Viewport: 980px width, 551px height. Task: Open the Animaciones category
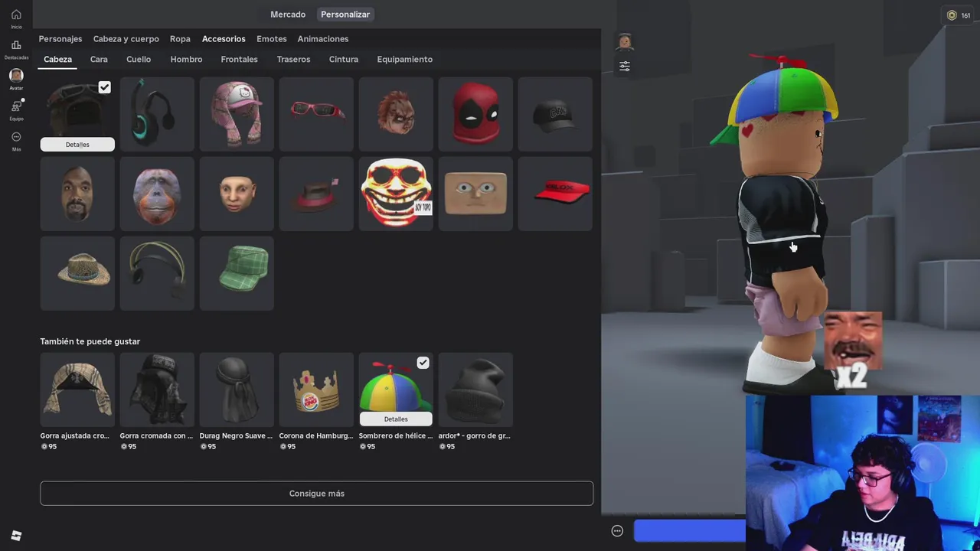tap(323, 39)
